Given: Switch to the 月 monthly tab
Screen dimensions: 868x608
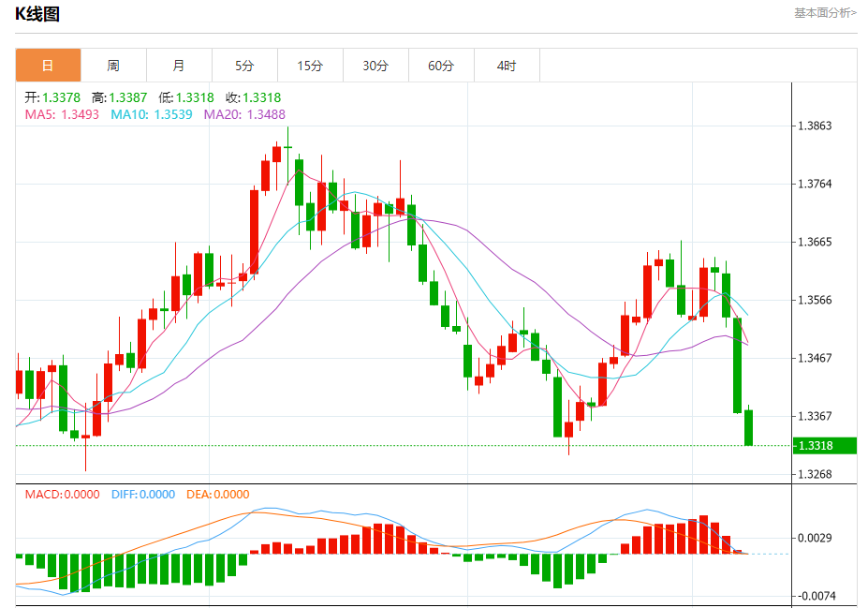Looking at the screenshot, I should tap(179, 66).
